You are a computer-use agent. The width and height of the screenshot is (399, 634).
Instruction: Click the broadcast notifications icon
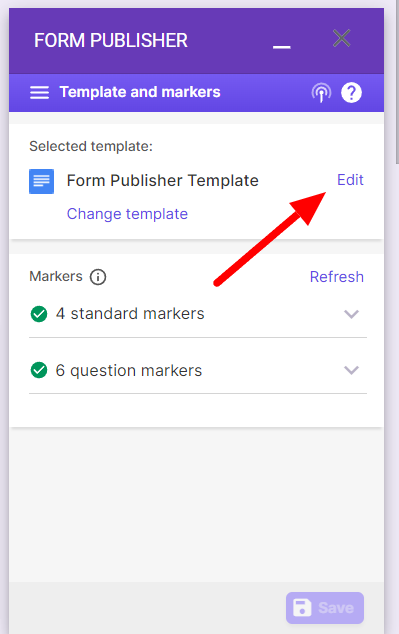click(321, 93)
